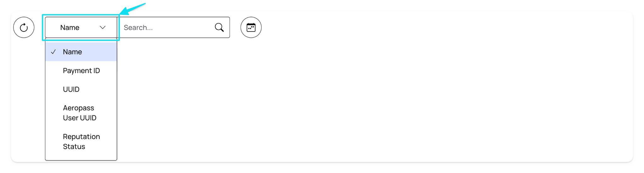
Task: Click the circular refresh icon
Action: pos(24,27)
